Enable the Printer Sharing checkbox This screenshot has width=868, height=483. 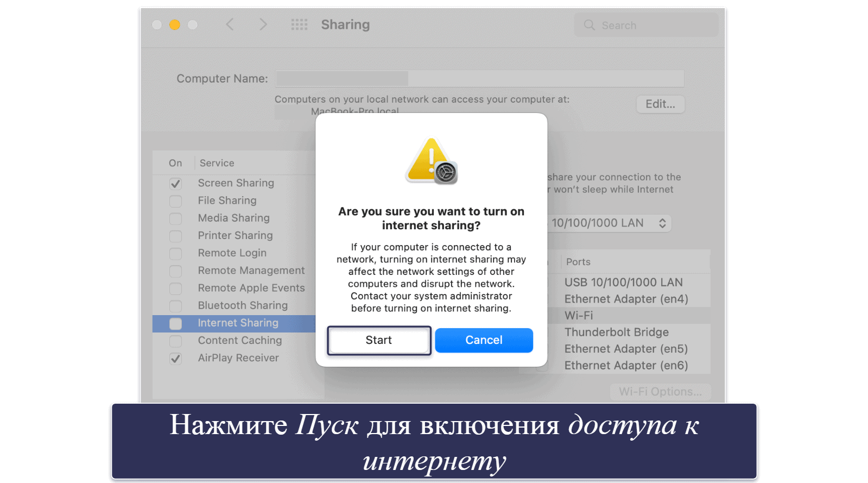point(175,236)
